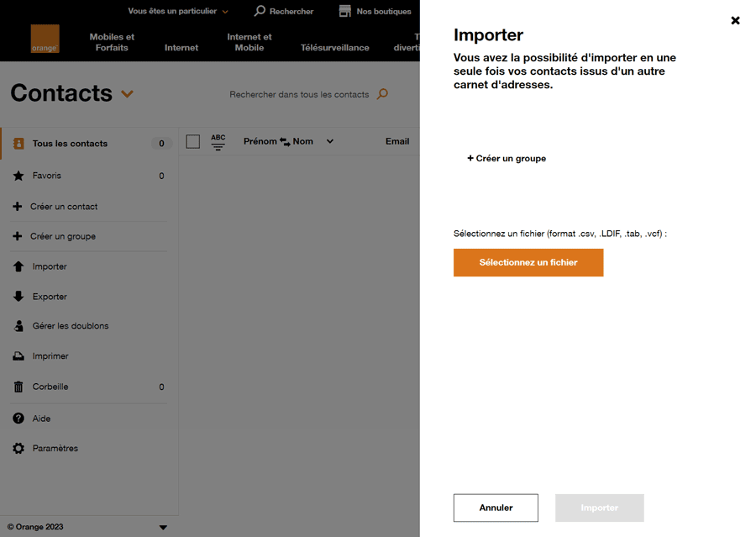Click the Imprimer printer icon

pos(18,356)
